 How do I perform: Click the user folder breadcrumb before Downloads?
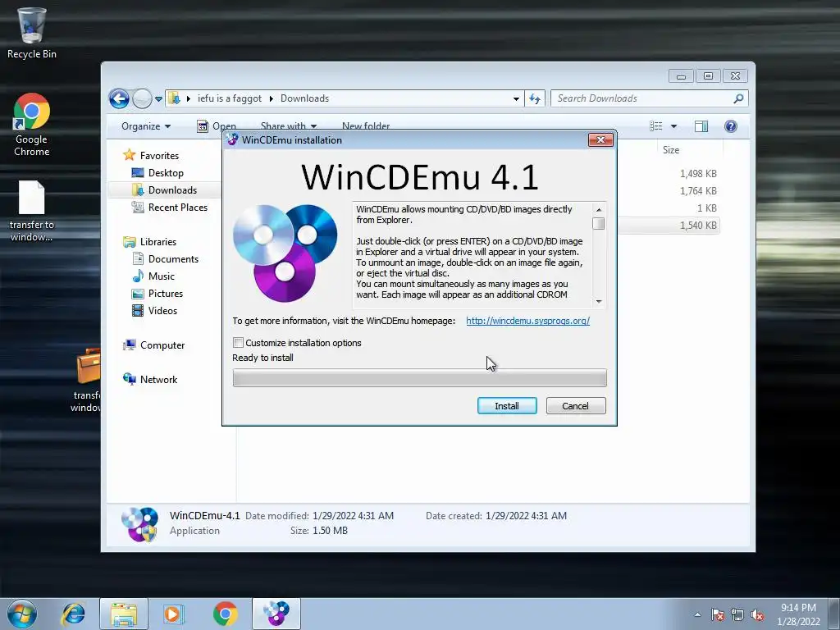coord(230,98)
